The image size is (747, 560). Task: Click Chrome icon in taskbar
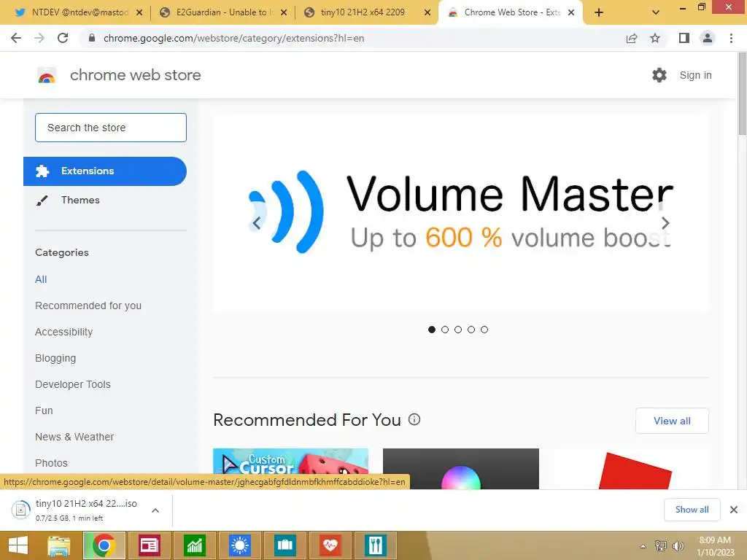104,545
